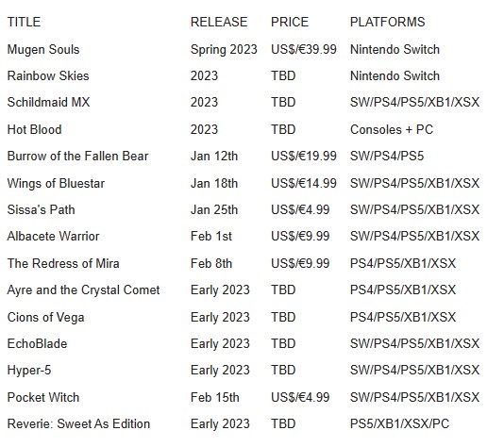This screenshot has height=447, width=504.
Task: Click the TITLE column header
Action: coord(24,22)
